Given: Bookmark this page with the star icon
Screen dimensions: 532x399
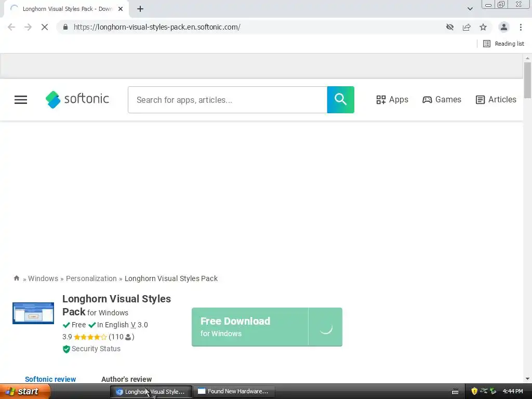Looking at the screenshot, I should pos(483,27).
